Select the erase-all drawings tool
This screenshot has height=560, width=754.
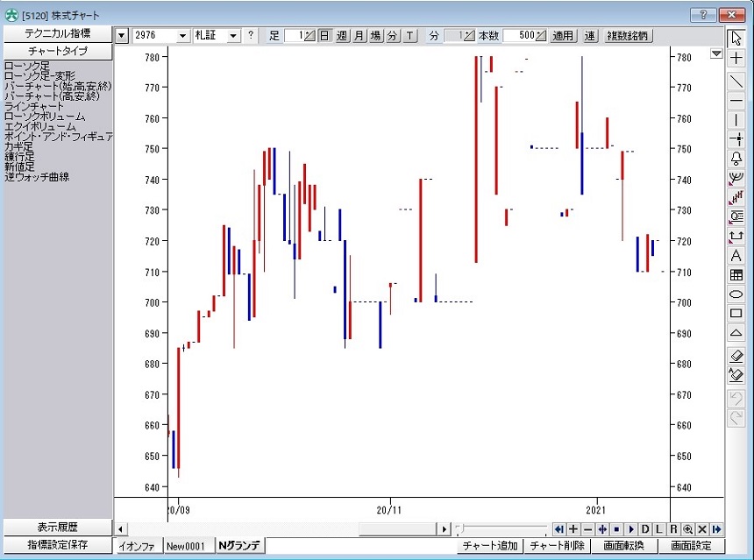tap(736, 375)
